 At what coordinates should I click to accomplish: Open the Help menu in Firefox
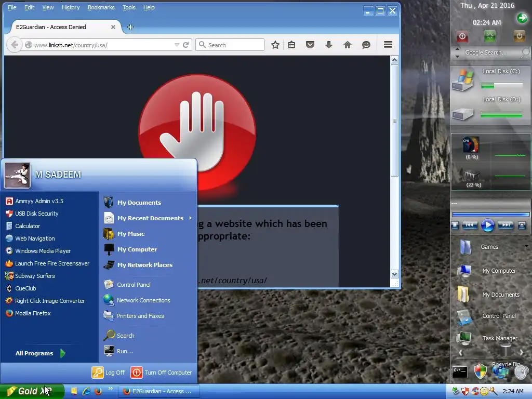pos(149,7)
